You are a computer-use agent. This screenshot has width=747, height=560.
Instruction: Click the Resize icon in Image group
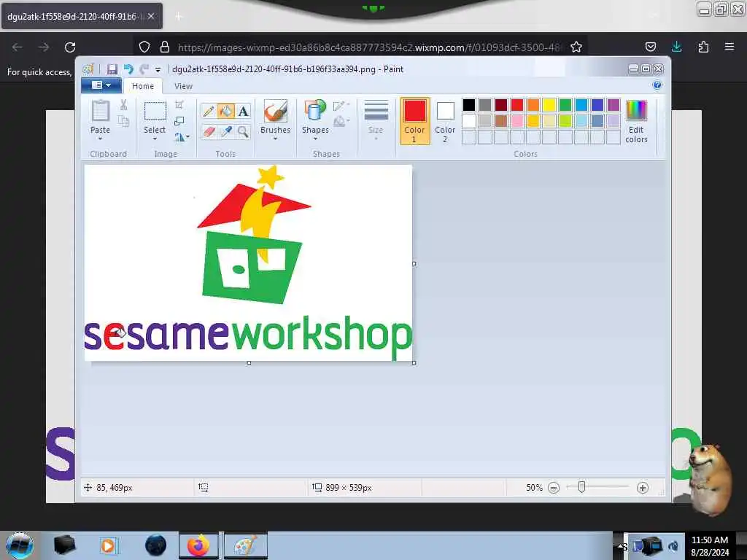179,121
